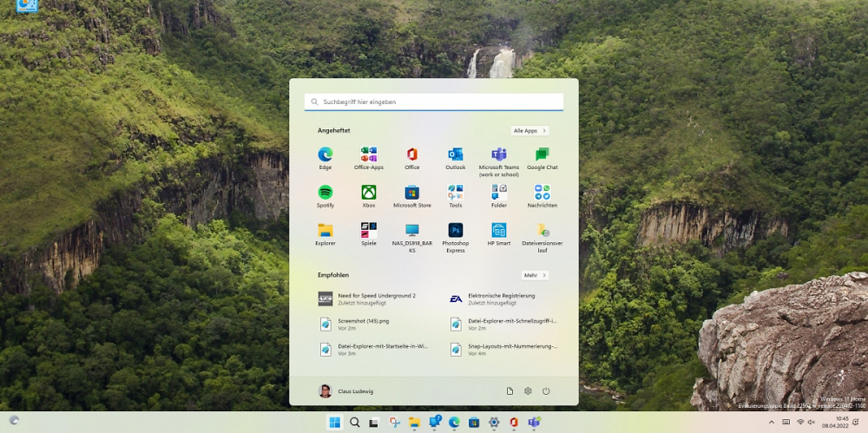Click the power button in Start menu
Viewport: 868px width, 433px height.
click(546, 391)
